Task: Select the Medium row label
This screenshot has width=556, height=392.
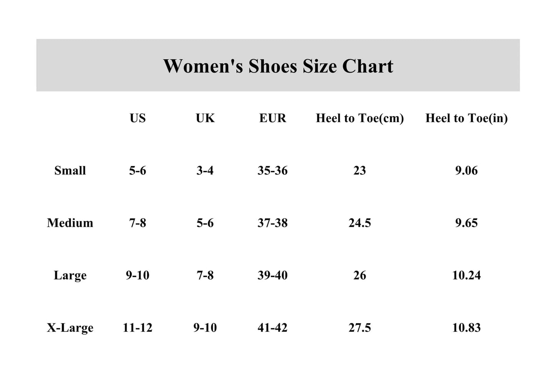Action: (x=70, y=223)
